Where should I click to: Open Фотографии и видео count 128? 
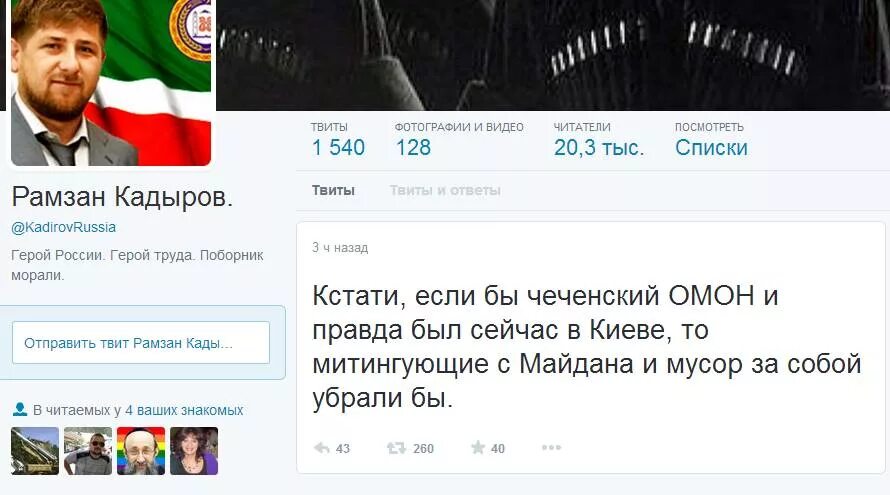point(413,148)
